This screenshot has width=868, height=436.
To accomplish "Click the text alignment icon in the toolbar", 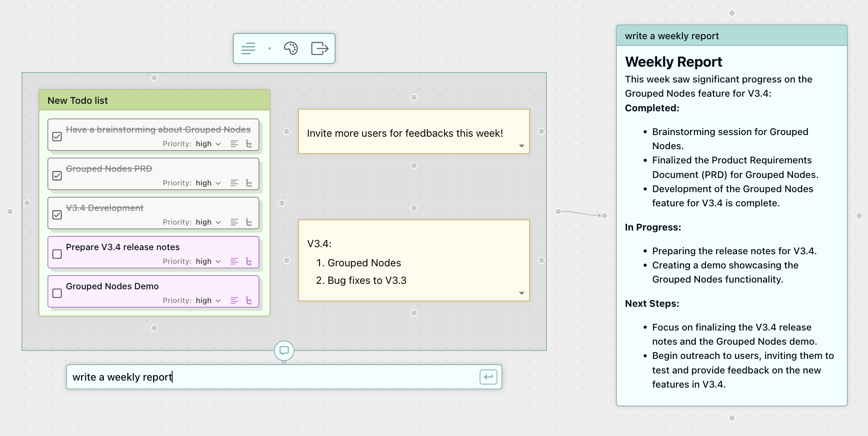I will pyautogui.click(x=248, y=48).
